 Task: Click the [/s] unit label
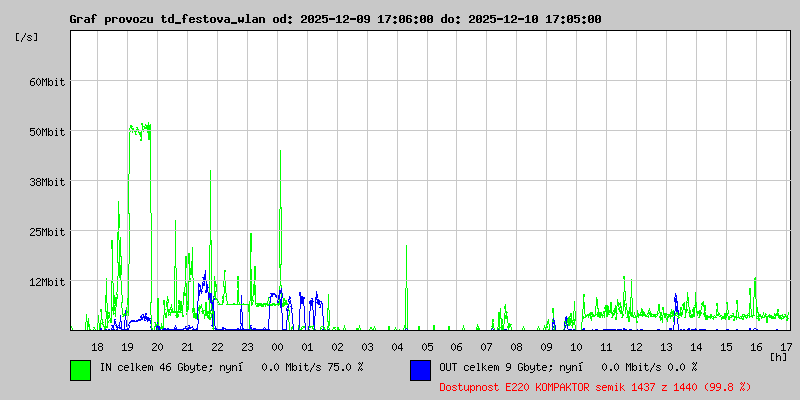(27, 37)
